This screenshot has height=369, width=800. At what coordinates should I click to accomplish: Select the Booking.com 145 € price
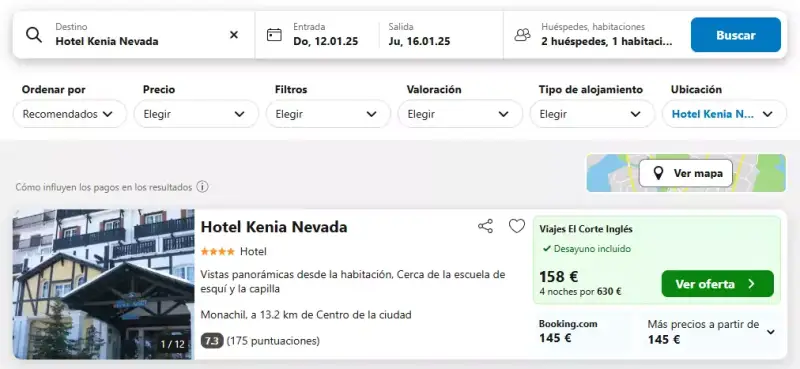tap(568, 331)
